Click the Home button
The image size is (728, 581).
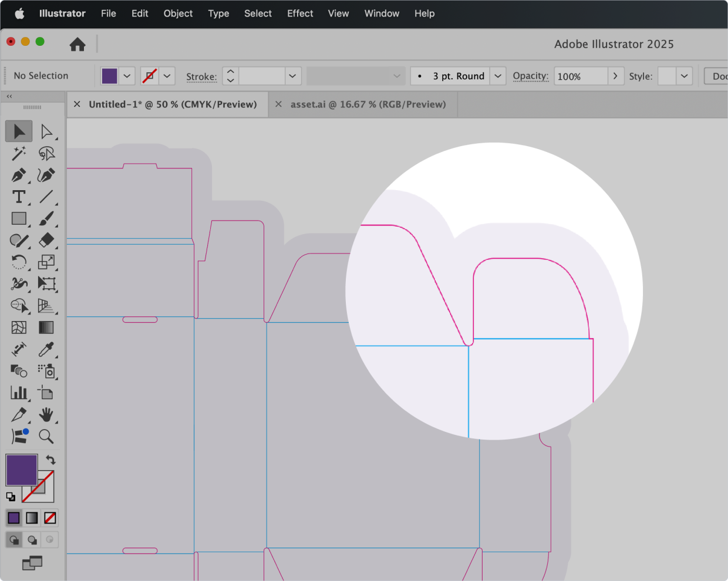[x=77, y=45]
